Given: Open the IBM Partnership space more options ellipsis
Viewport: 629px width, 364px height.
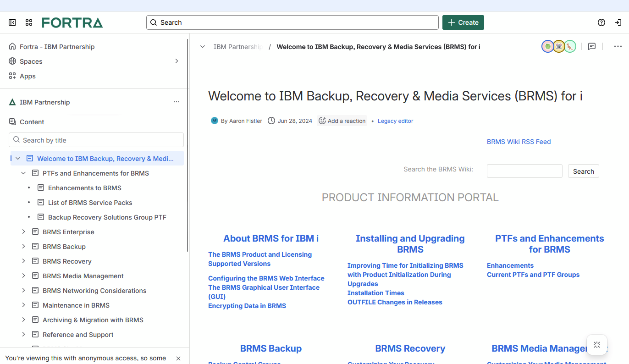Looking at the screenshot, I should click(177, 102).
